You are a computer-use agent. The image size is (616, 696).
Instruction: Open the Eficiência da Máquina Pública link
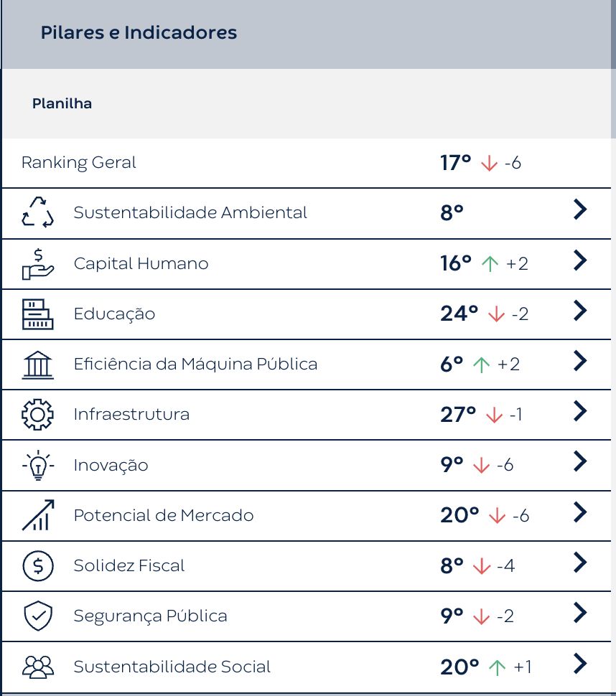pos(195,365)
